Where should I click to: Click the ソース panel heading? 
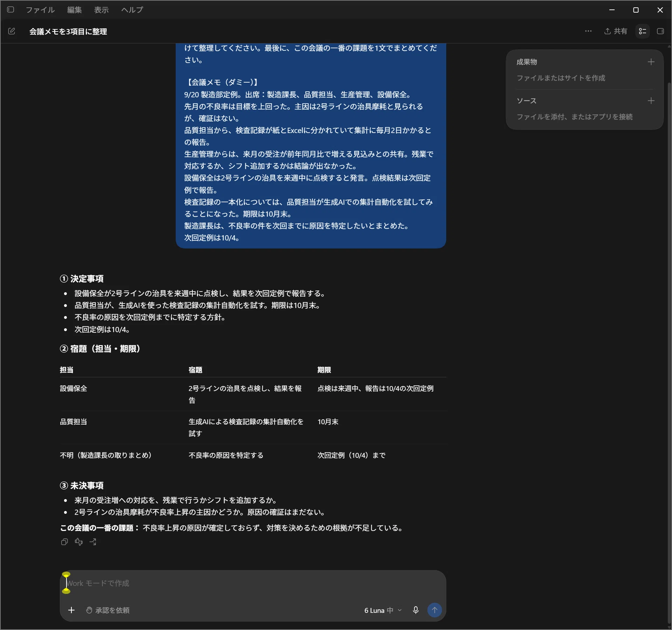(x=526, y=101)
